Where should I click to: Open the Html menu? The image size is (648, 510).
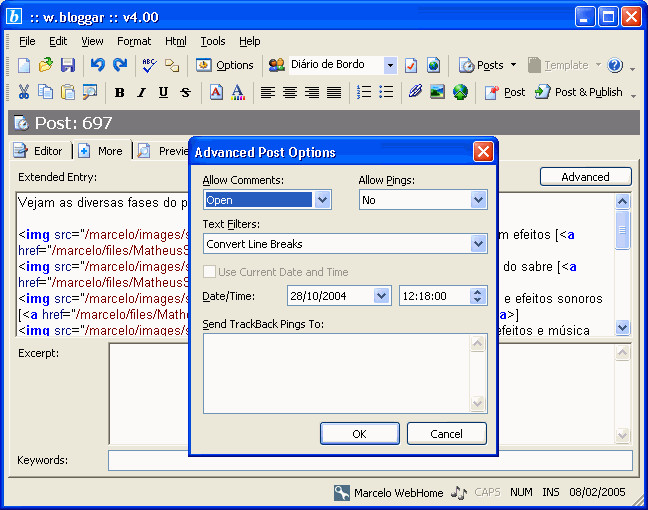[x=176, y=41]
